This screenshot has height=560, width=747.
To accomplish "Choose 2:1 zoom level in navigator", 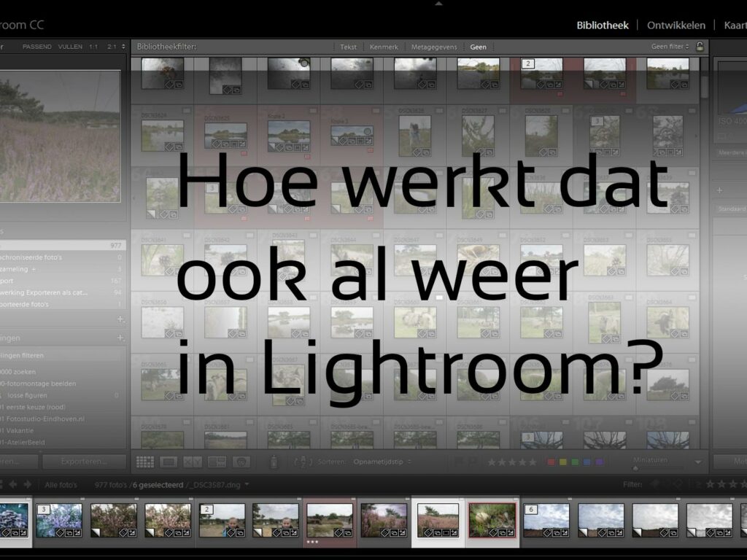I will click(112, 47).
